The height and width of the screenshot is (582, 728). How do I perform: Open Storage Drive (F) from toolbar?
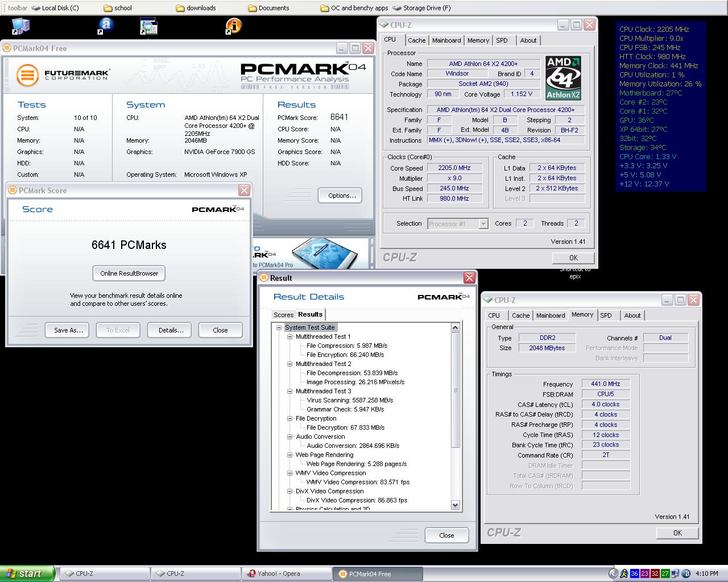point(421,8)
